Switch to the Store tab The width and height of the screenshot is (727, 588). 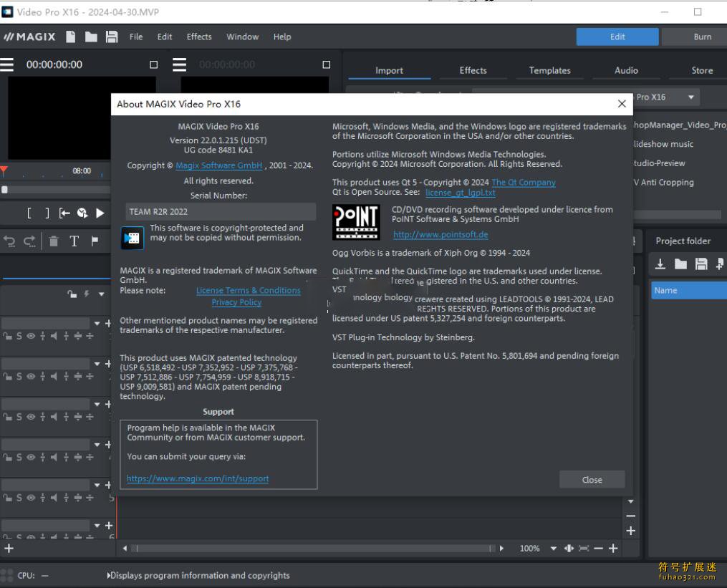click(x=702, y=70)
